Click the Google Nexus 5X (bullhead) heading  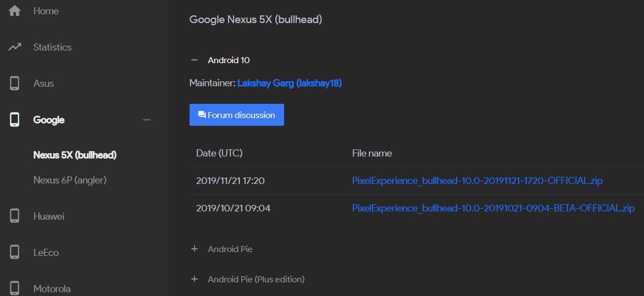point(256,20)
